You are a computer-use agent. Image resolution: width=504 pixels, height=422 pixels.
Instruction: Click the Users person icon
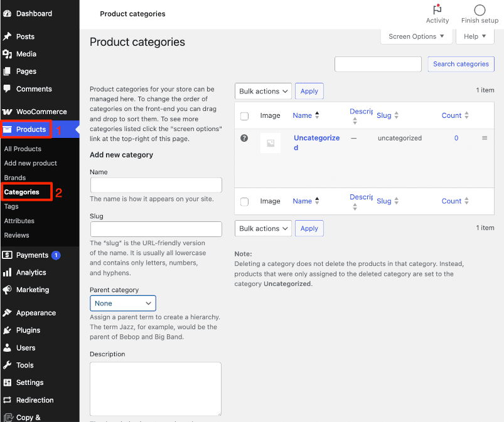(7, 347)
